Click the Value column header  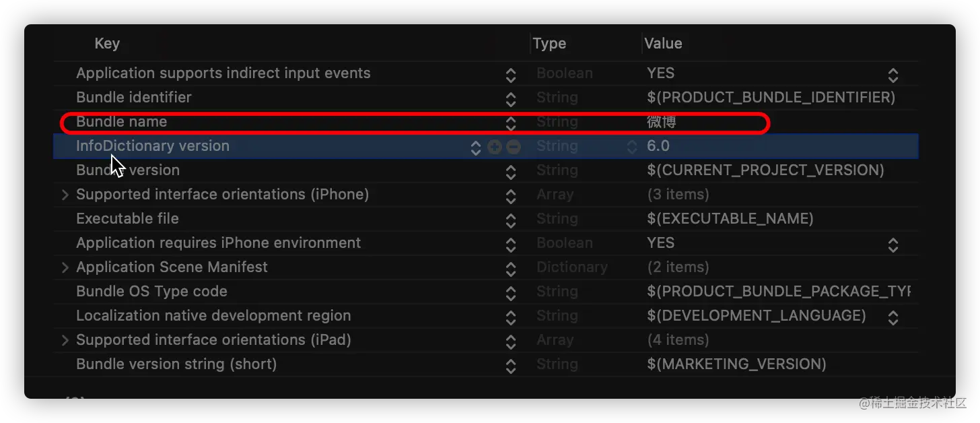663,44
